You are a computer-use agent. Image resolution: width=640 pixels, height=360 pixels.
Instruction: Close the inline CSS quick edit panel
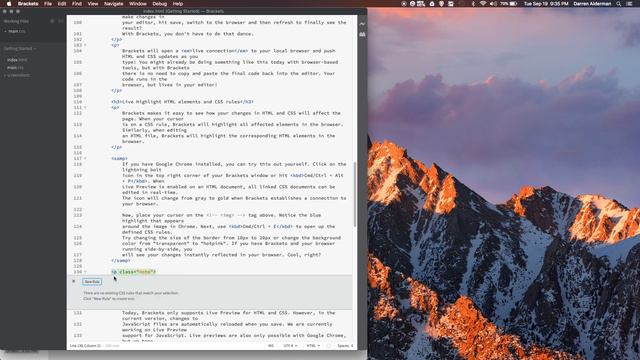[x=73, y=281]
